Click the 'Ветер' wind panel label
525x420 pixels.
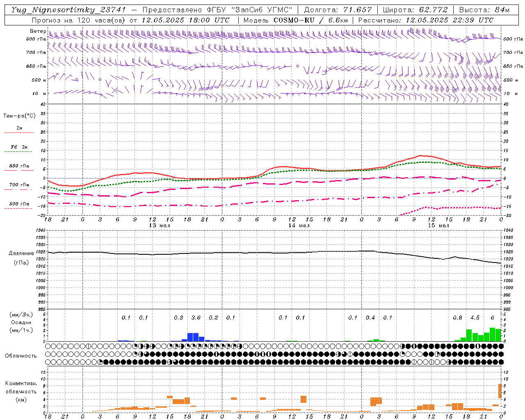[x=38, y=31]
